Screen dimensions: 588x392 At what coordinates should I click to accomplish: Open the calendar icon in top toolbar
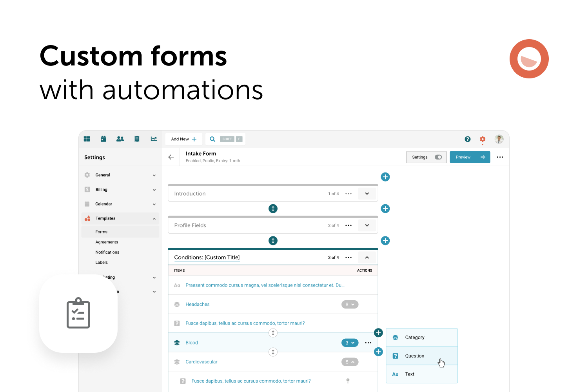click(103, 139)
